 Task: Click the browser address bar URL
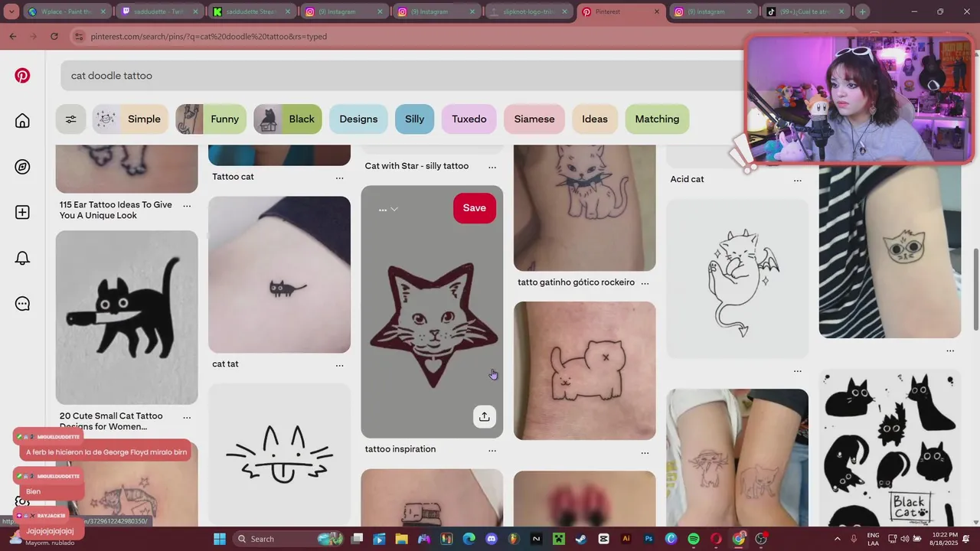[x=208, y=36]
